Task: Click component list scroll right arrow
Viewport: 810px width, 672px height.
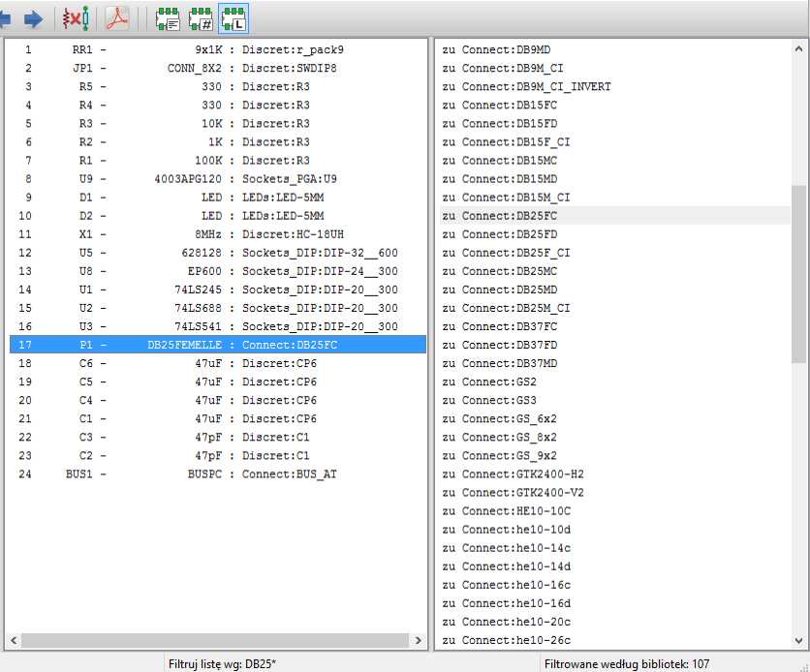Action: tap(418, 640)
